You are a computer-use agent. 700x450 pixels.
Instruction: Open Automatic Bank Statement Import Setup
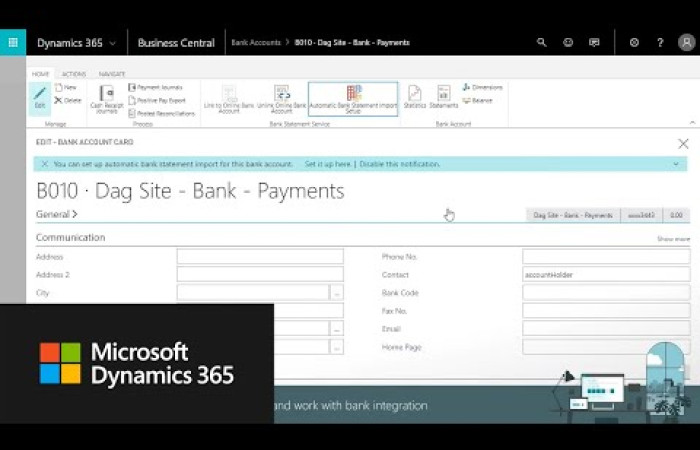[x=353, y=99]
